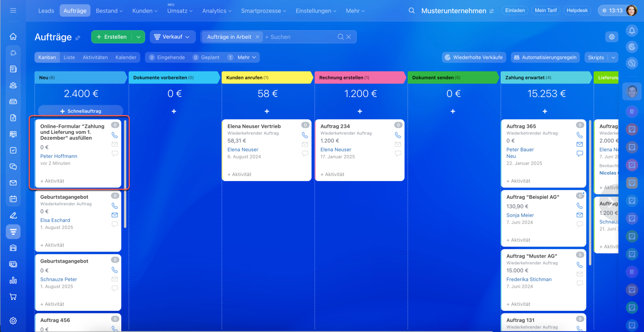Open Mein Tarif
This screenshot has height=332, width=644.
(x=546, y=10)
